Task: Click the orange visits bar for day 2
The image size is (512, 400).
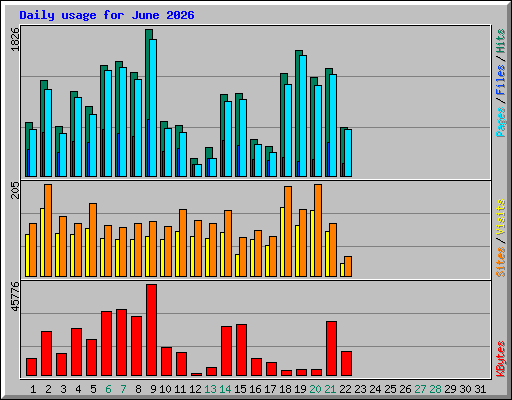Action: pyautogui.click(x=48, y=230)
